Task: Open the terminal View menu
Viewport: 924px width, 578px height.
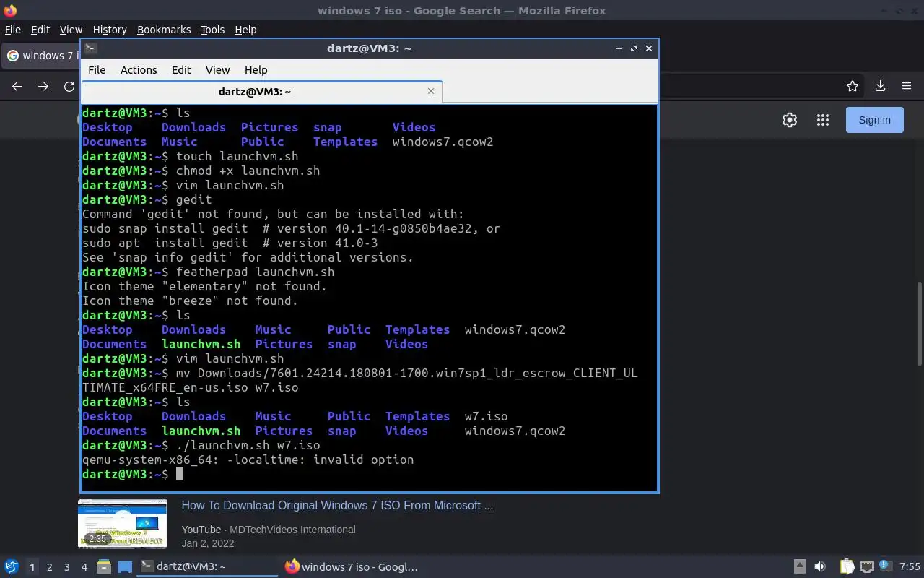Action: pyautogui.click(x=217, y=70)
